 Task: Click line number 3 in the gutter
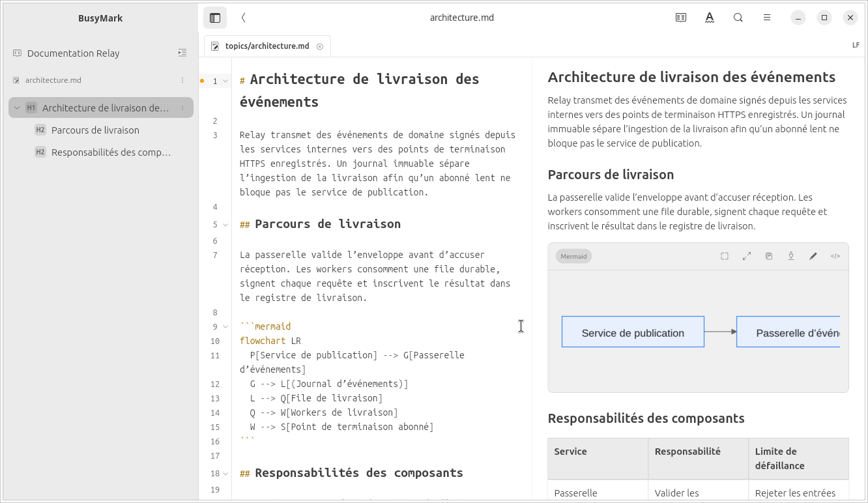[x=215, y=135]
